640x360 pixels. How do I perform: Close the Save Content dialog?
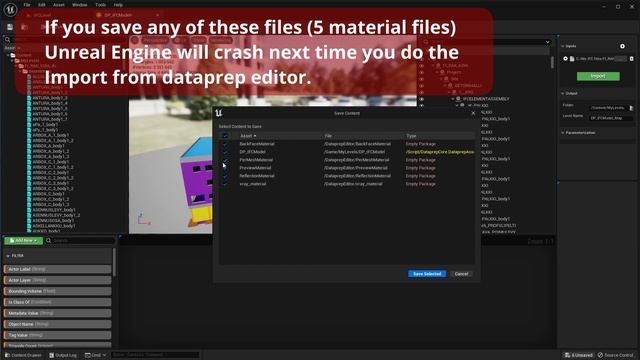click(473, 113)
